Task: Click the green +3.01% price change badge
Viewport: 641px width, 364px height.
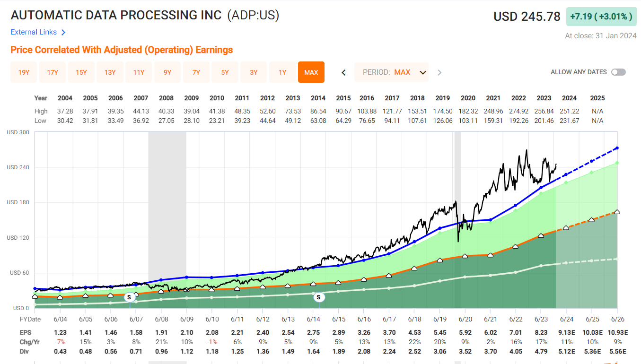Action: 601,16
